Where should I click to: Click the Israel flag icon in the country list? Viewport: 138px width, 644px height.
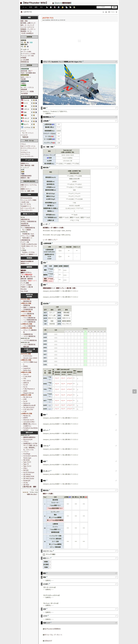point(22,127)
